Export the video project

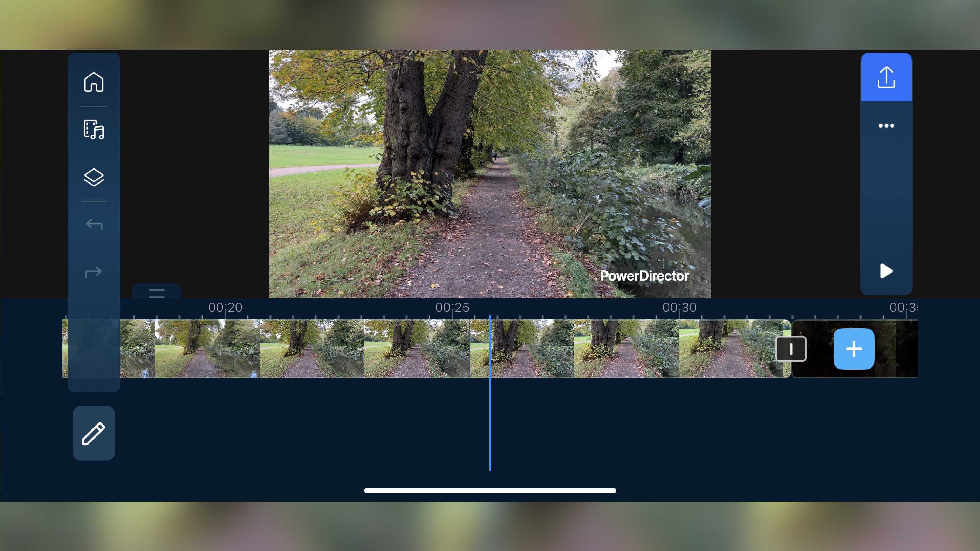(x=886, y=77)
